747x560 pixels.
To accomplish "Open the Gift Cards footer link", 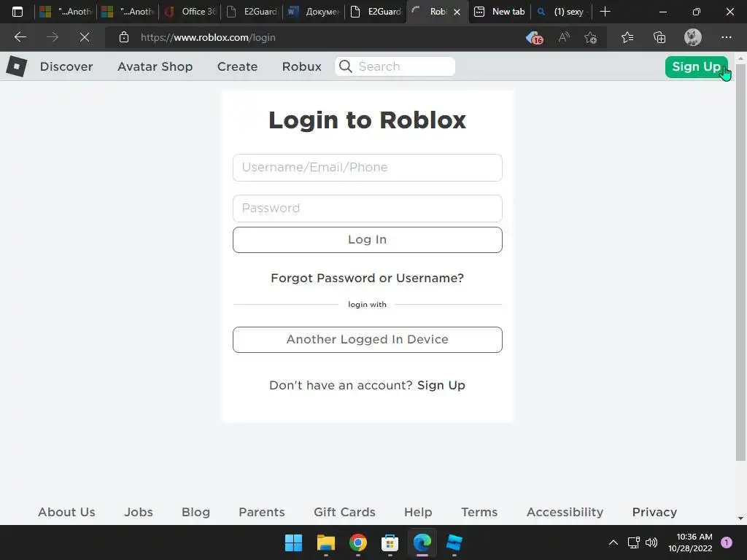I will 344,512.
